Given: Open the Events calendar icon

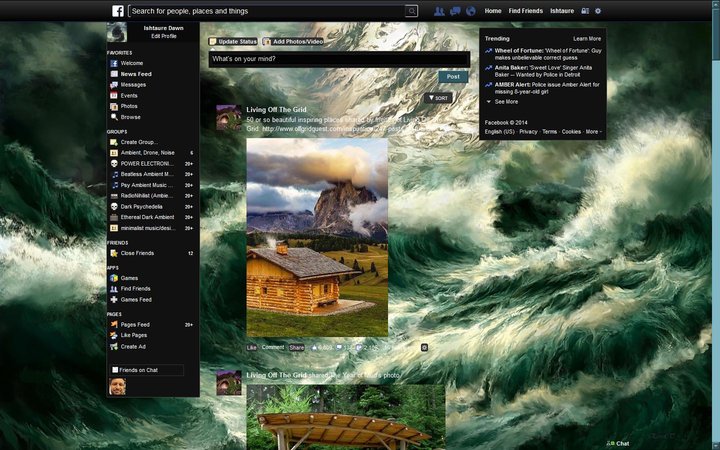Looking at the screenshot, I should pos(114,96).
